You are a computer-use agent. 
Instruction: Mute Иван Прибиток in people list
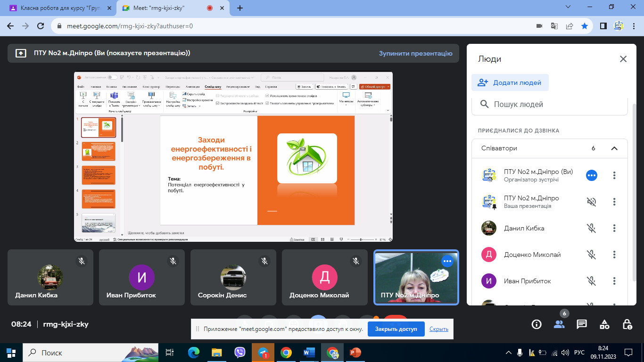coord(592,281)
